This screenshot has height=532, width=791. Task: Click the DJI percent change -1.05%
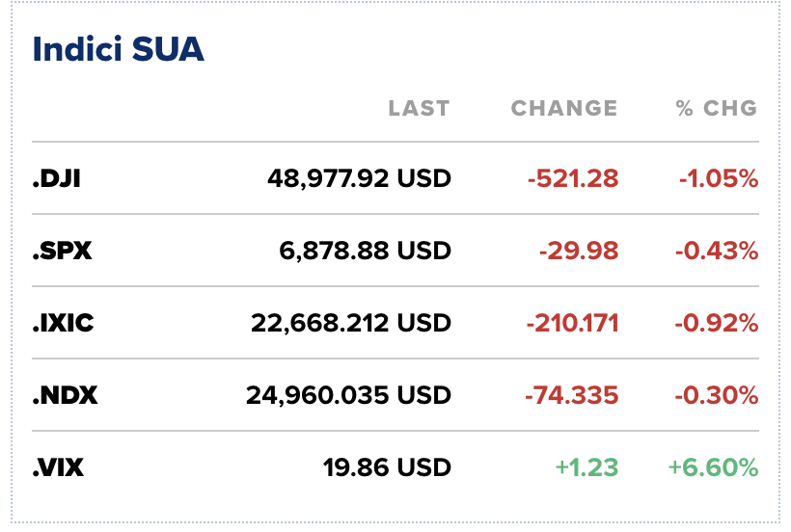[716, 178]
